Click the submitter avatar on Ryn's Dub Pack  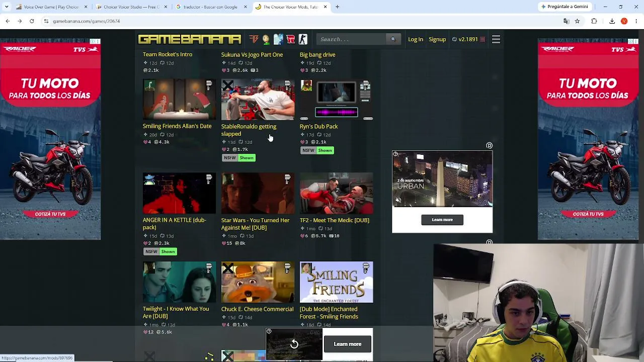point(306,85)
